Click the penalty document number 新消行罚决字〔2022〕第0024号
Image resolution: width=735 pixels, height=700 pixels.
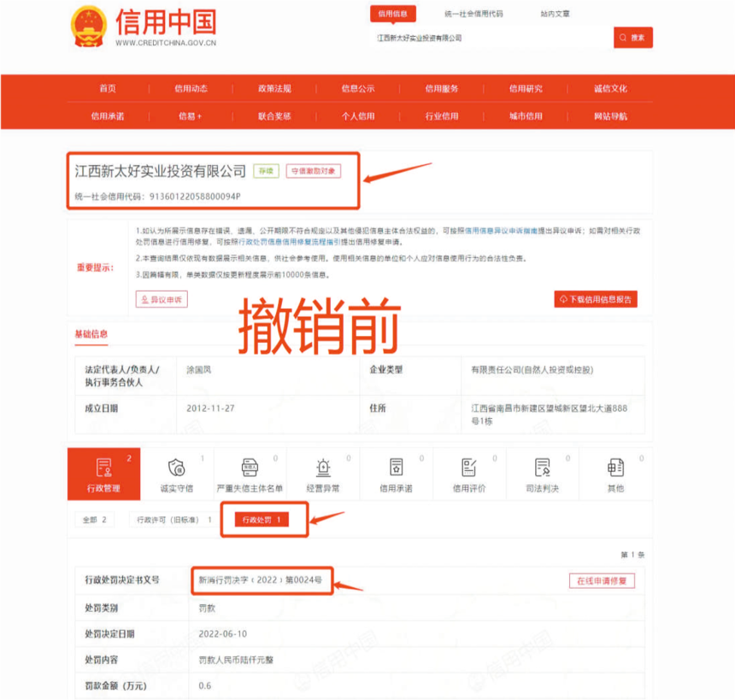261,580
